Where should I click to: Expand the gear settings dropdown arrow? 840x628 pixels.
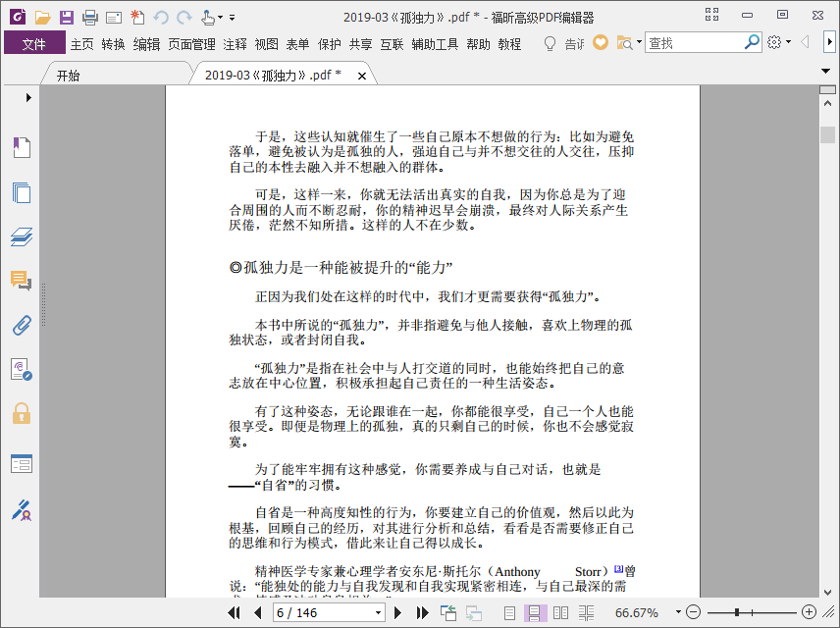(x=789, y=42)
